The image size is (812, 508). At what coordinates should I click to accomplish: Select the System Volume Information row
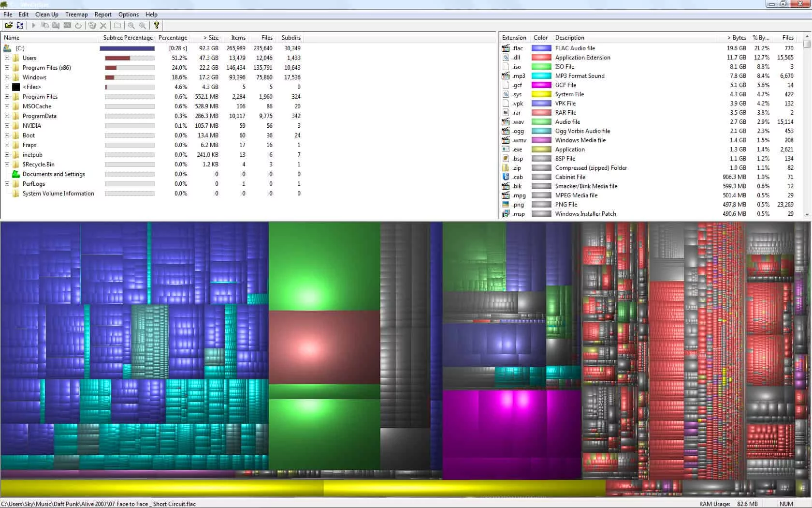point(152,194)
